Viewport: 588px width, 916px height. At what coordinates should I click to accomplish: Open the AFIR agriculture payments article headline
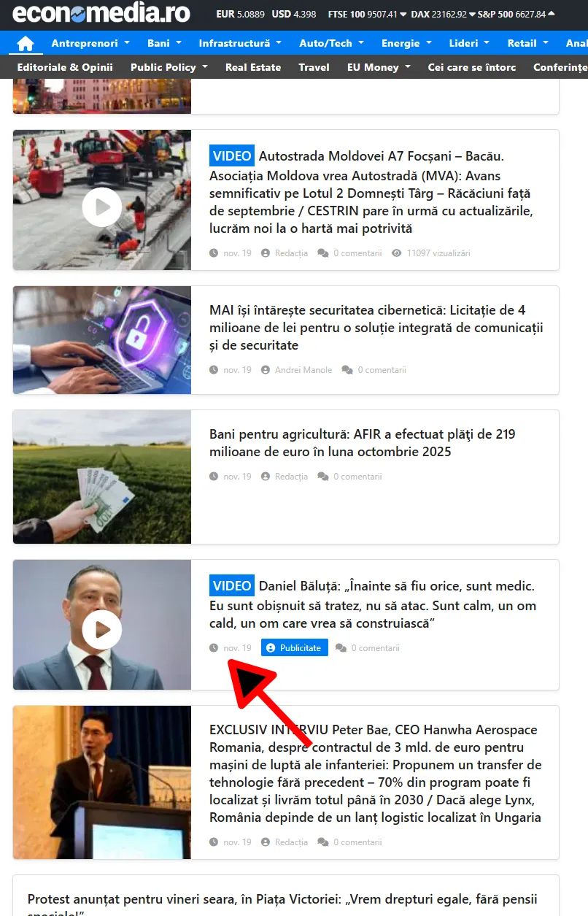pyautogui.click(x=363, y=443)
